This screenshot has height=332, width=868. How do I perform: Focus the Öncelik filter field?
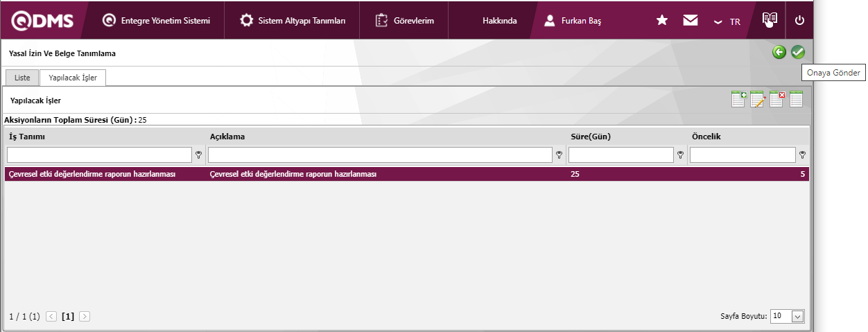tap(743, 155)
